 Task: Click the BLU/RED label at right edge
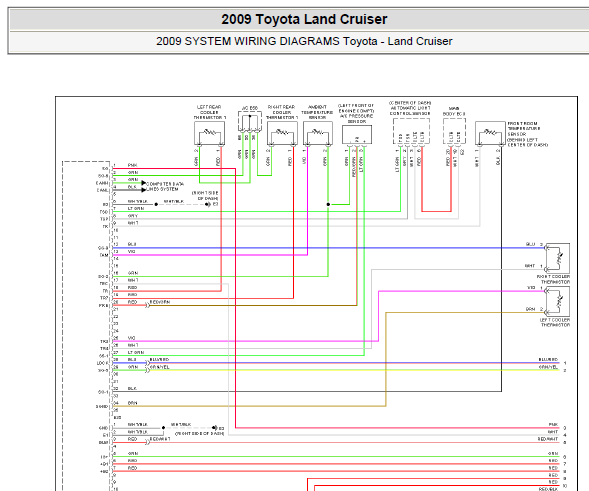pos(548,360)
